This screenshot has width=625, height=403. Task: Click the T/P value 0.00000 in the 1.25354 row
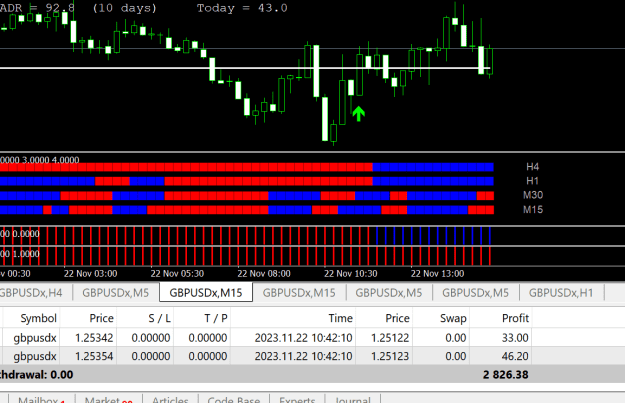pyautogui.click(x=208, y=356)
